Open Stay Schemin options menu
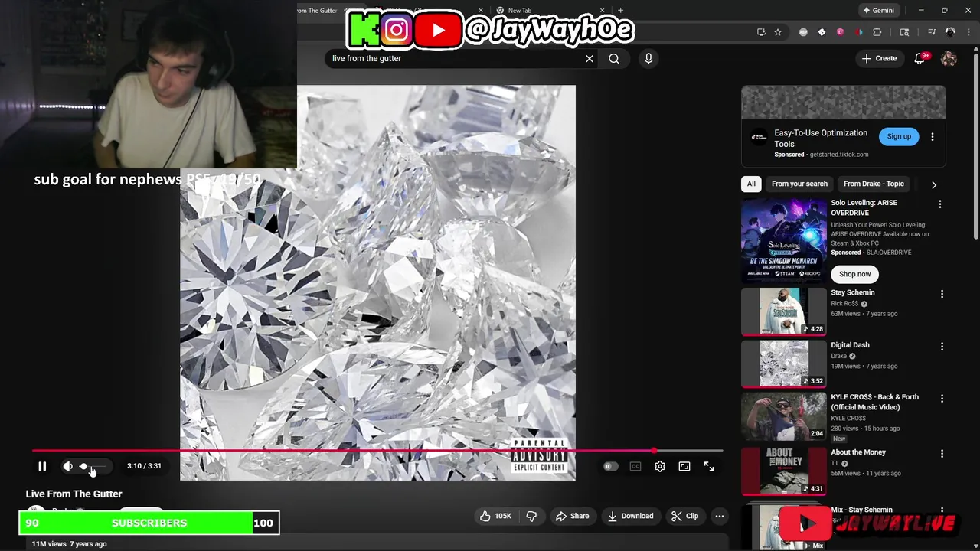The image size is (980, 551). click(x=942, y=294)
